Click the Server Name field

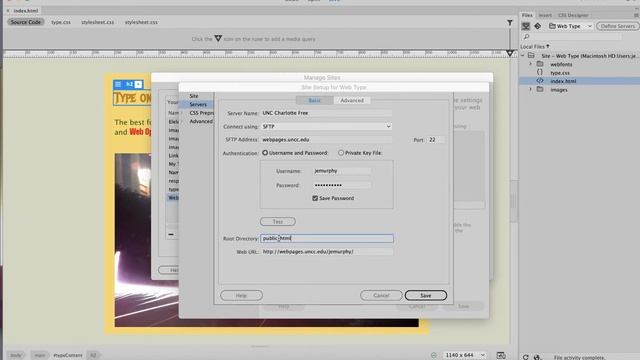tap(326, 113)
